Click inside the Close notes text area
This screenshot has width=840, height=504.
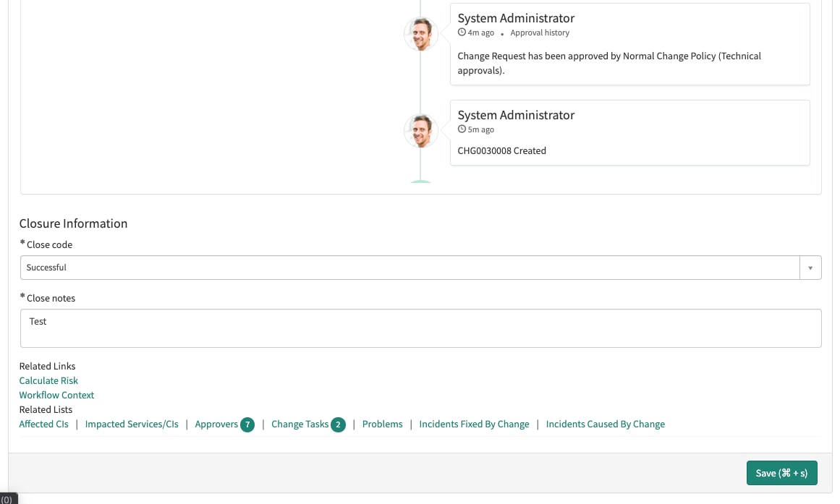pos(420,327)
